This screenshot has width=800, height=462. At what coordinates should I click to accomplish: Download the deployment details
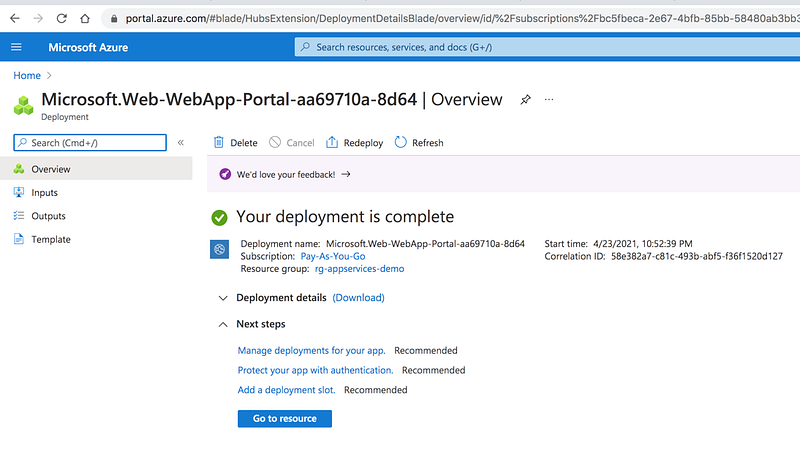(358, 297)
